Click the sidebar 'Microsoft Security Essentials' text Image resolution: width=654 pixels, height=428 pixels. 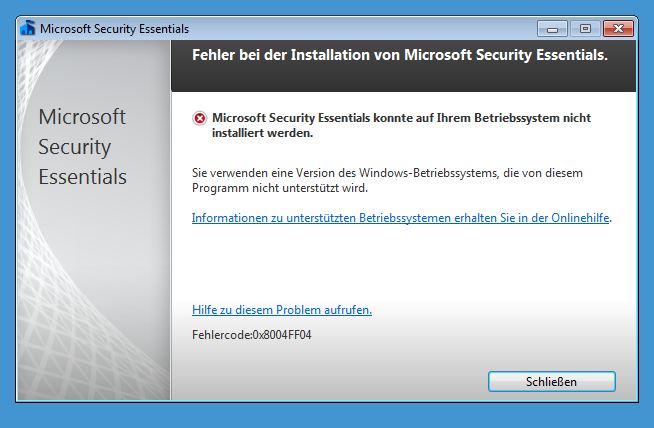83,147
